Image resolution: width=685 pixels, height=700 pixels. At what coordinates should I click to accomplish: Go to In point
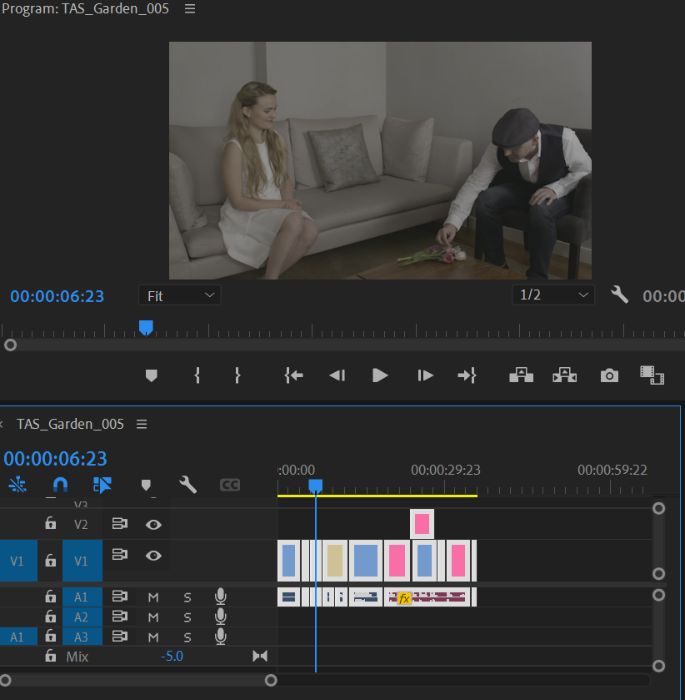[293, 375]
